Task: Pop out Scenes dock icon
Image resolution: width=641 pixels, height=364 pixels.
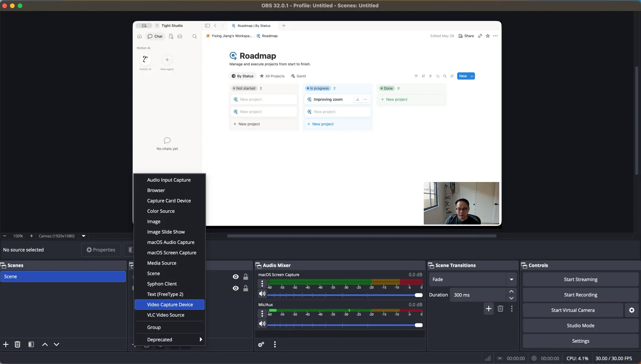Action: pyautogui.click(x=3, y=265)
